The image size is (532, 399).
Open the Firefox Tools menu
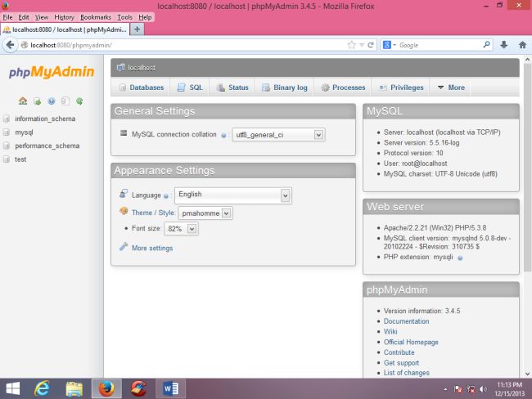[125, 17]
